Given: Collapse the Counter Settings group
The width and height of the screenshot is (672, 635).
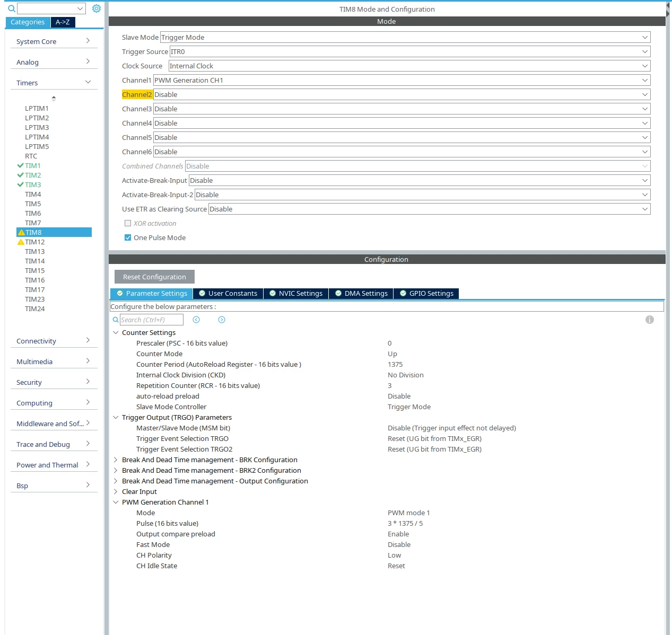Looking at the screenshot, I should coord(116,332).
